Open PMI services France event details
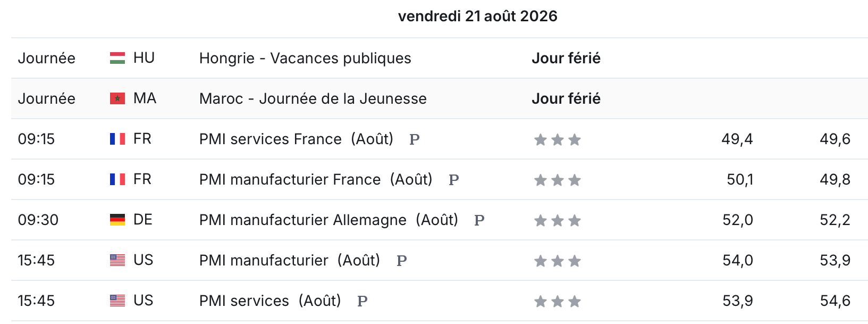 point(296,139)
